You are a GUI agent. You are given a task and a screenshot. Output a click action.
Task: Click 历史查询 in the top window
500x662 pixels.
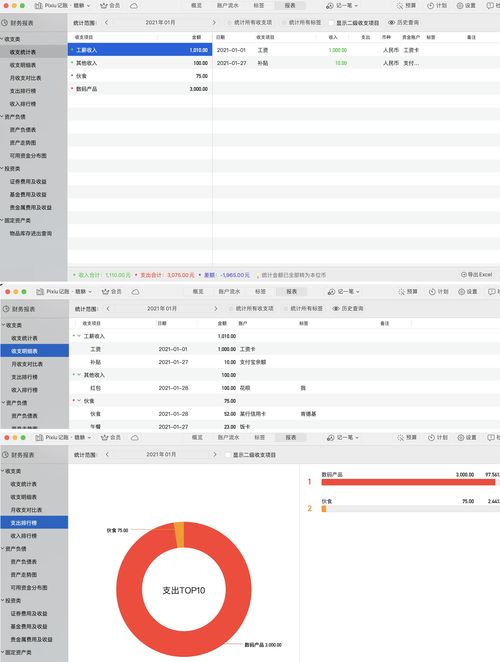pyautogui.click(x=403, y=22)
